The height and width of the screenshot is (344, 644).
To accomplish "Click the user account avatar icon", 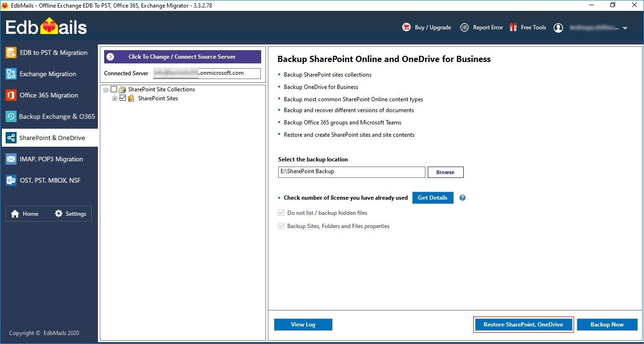I will pyautogui.click(x=558, y=28).
